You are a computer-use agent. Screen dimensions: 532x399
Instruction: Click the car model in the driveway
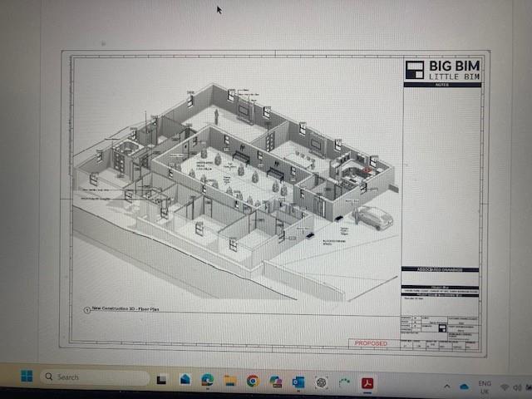tap(373, 217)
